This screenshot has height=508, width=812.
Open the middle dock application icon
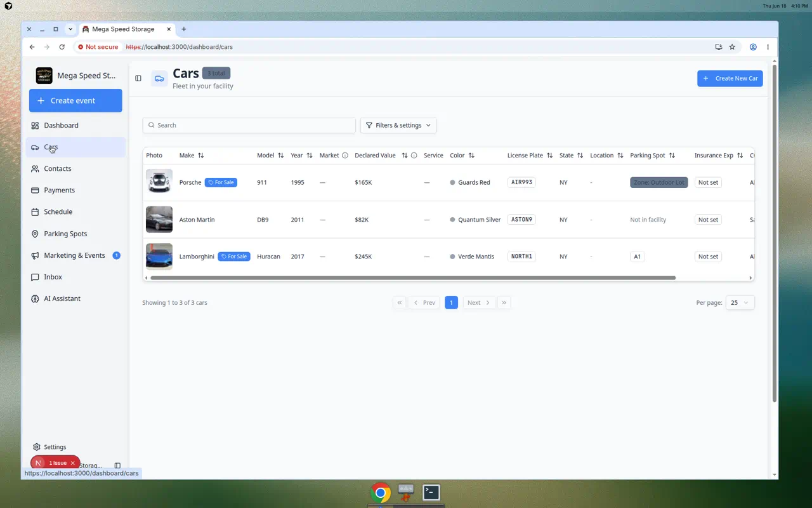406,493
